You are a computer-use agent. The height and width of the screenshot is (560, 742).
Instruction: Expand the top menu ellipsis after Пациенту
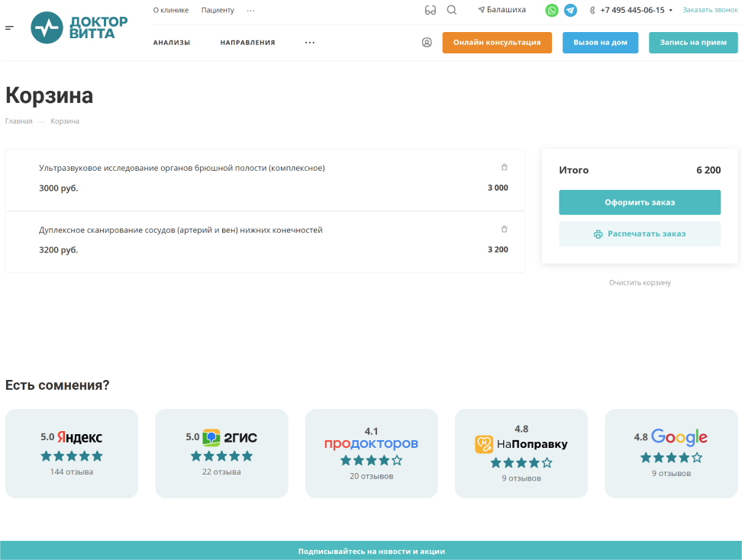pos(251,11)
